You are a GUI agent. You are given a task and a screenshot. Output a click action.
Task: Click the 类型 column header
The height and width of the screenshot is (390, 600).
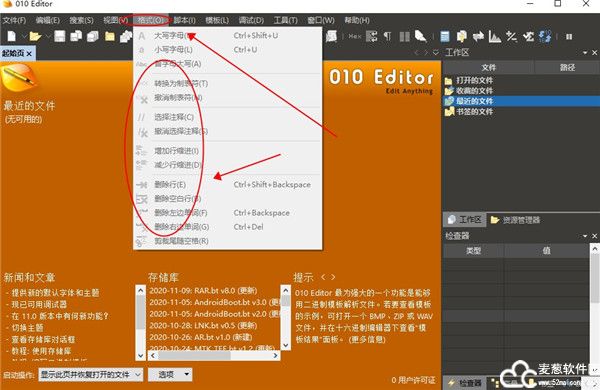coord(473,251)
